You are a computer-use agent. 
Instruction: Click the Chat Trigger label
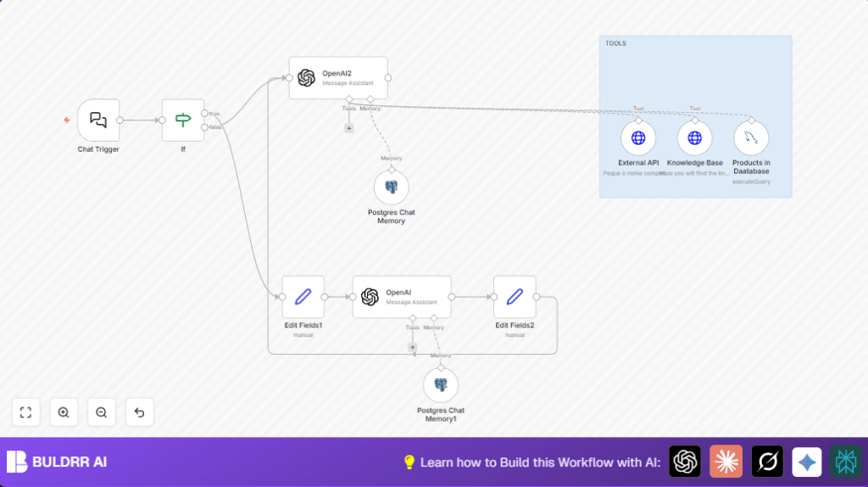pyautogui.click(x=98, y=149)
